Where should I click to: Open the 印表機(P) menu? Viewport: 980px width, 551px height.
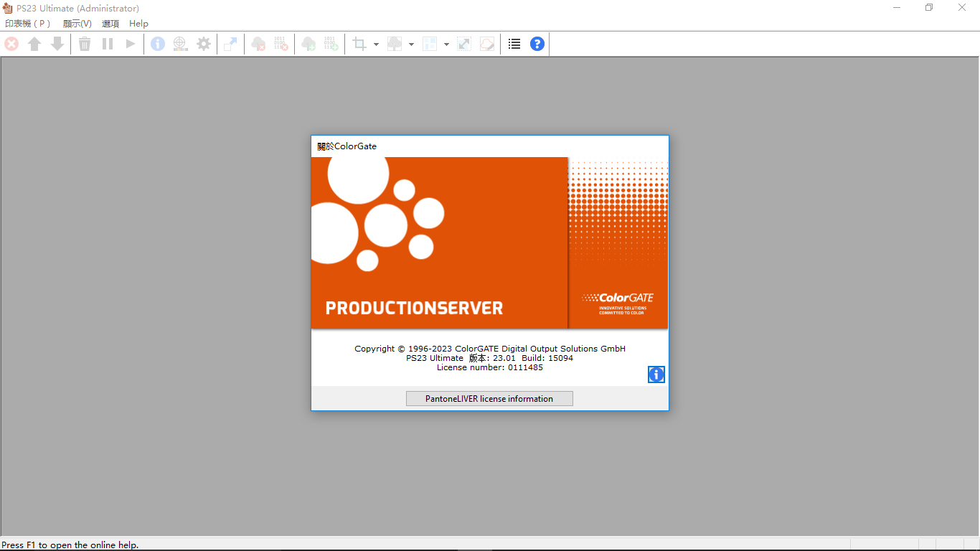28,24
